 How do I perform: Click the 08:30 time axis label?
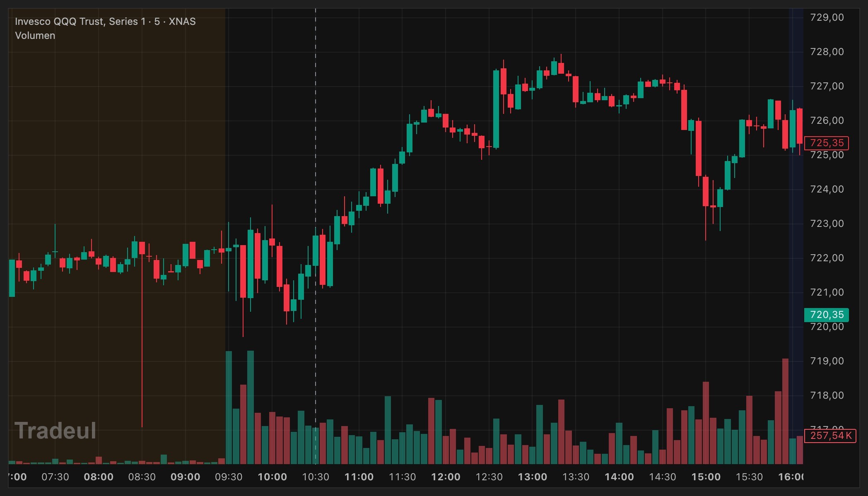point(142,477)
